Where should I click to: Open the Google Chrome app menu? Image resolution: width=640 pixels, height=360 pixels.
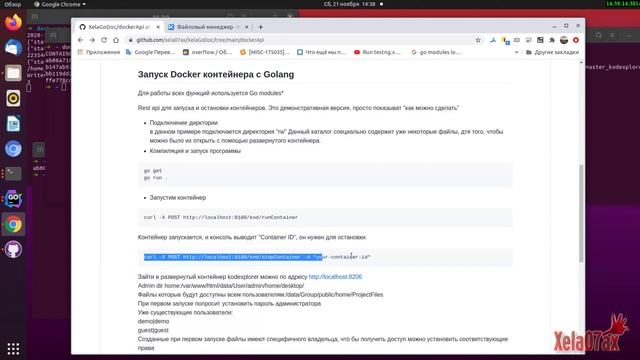tap(60, 4)
